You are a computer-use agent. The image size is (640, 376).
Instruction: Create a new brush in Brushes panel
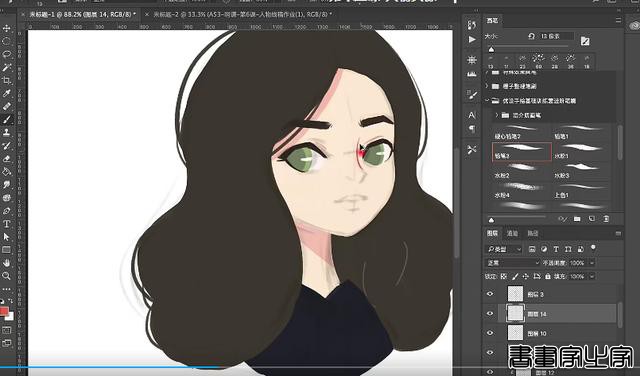click(x=592, y=219)
